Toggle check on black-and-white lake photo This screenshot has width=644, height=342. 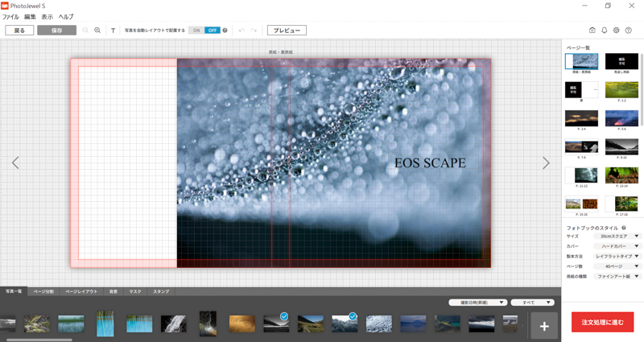tap(284, 316)
